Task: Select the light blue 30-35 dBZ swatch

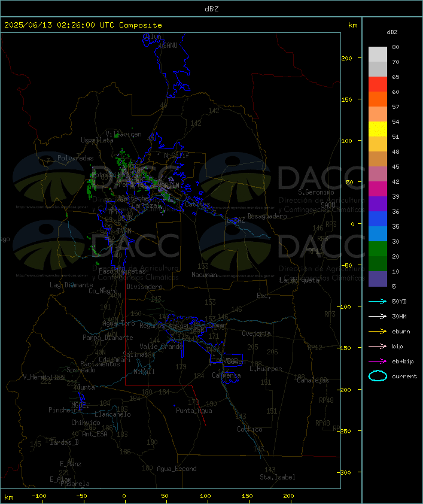Action: pos(378,233)
